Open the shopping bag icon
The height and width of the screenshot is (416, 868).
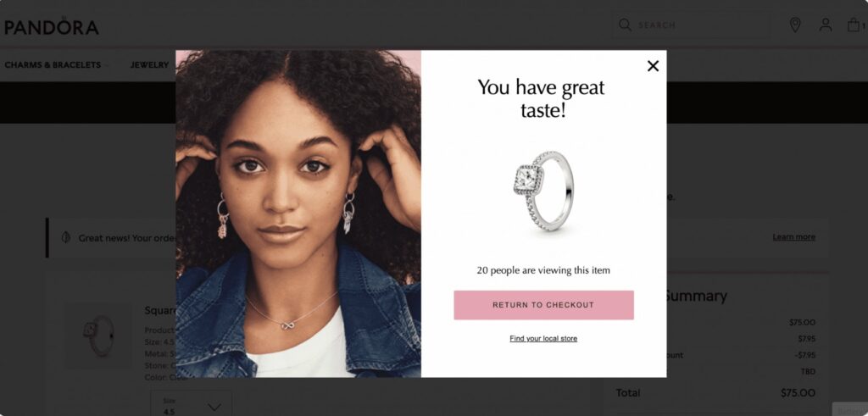[854, 25]
